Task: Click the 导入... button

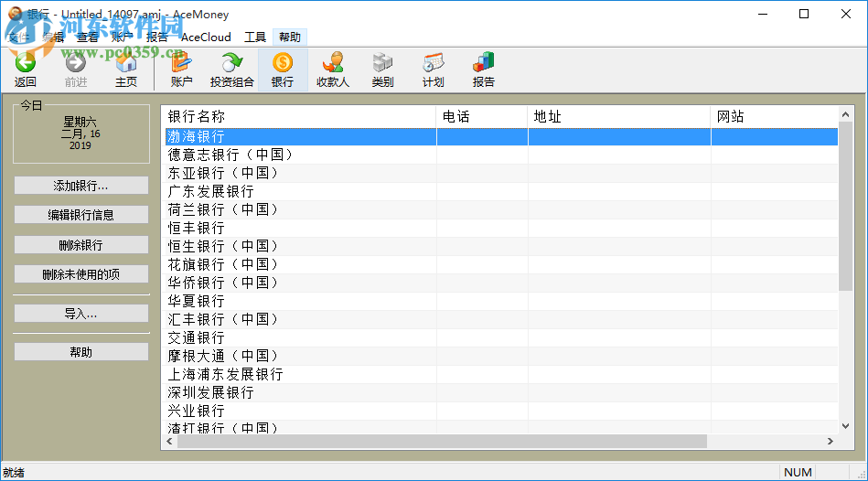Action: pyautogui.click(x=80, y=314)
